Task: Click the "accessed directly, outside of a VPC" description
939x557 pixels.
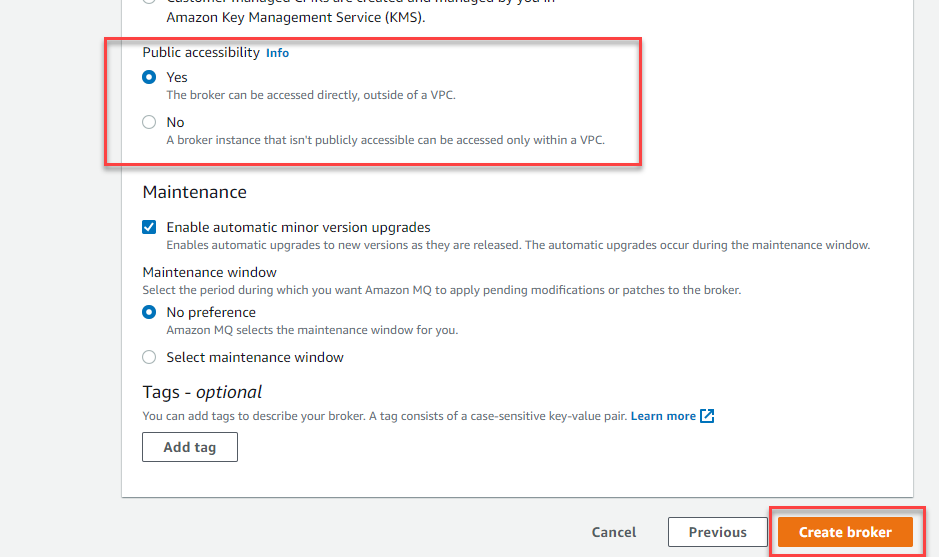Action: tap(310, 95)
